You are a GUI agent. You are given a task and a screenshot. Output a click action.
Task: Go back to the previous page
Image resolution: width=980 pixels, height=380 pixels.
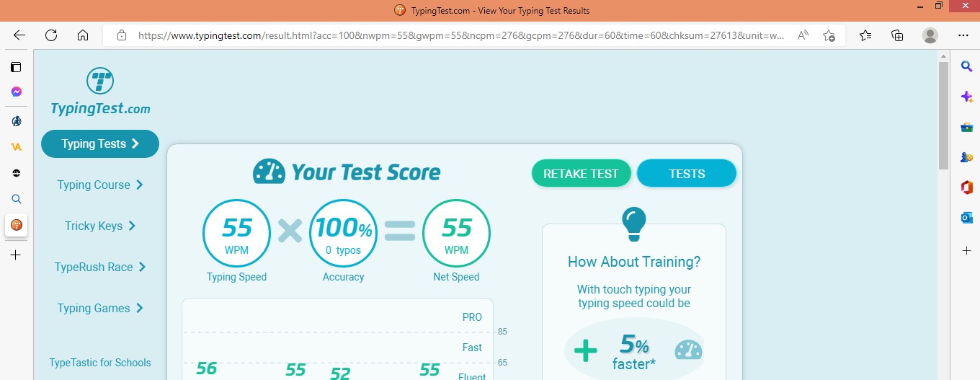click(x=19, y=35)
